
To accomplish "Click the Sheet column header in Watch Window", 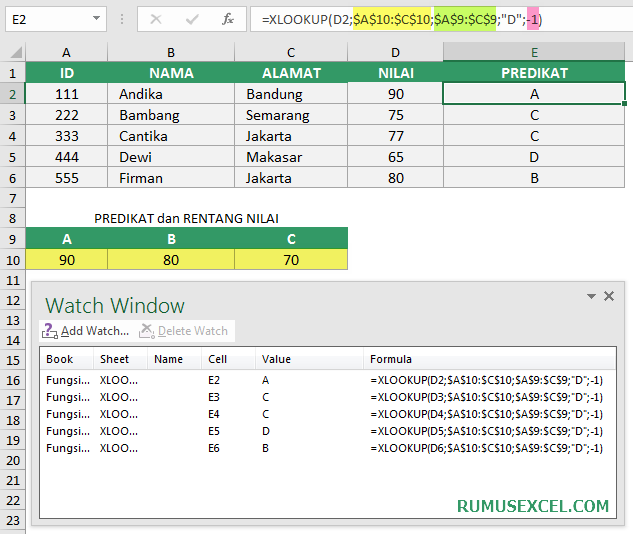I will point(120,359).
